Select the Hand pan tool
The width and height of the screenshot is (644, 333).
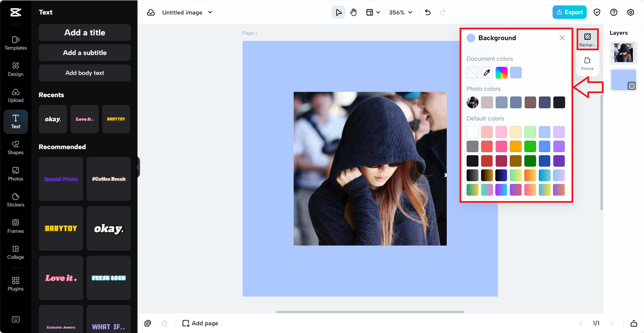point(354,13)
